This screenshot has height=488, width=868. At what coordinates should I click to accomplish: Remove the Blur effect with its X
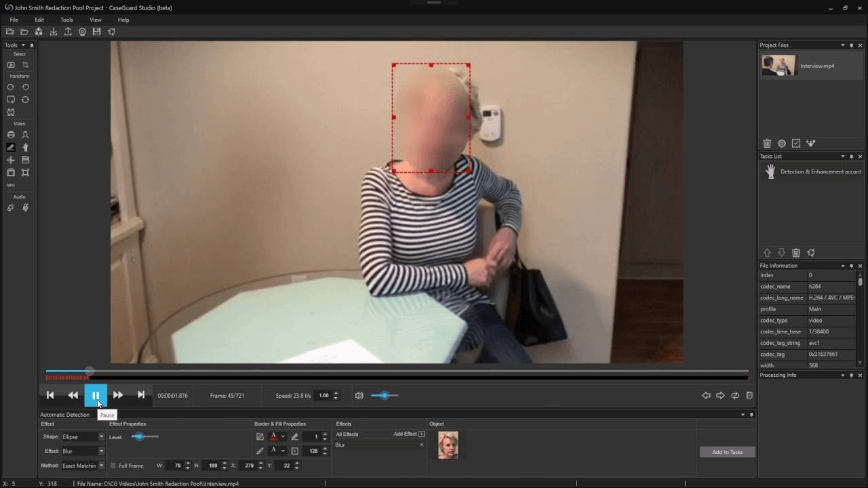pyautogui.click(x=421, y=445)
